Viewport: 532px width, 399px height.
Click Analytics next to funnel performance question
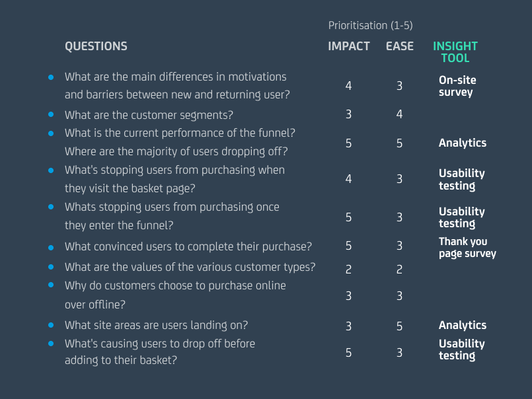coord(462,143)
